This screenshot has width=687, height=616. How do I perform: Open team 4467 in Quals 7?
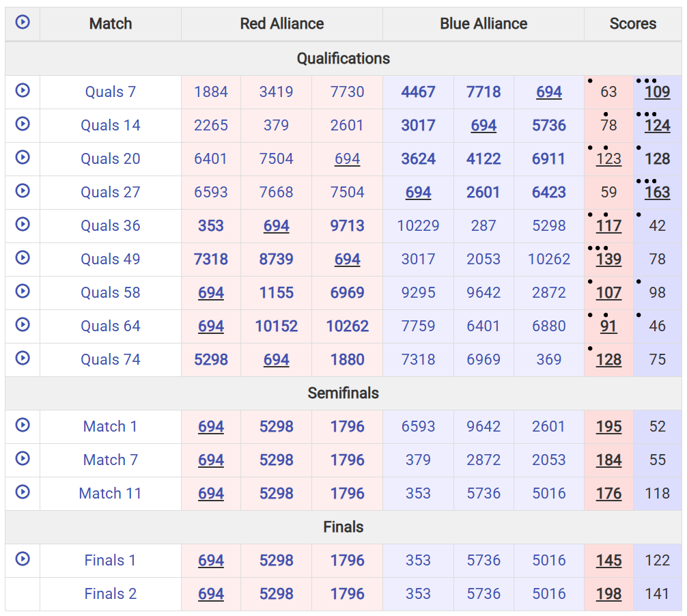pos(418,92)
